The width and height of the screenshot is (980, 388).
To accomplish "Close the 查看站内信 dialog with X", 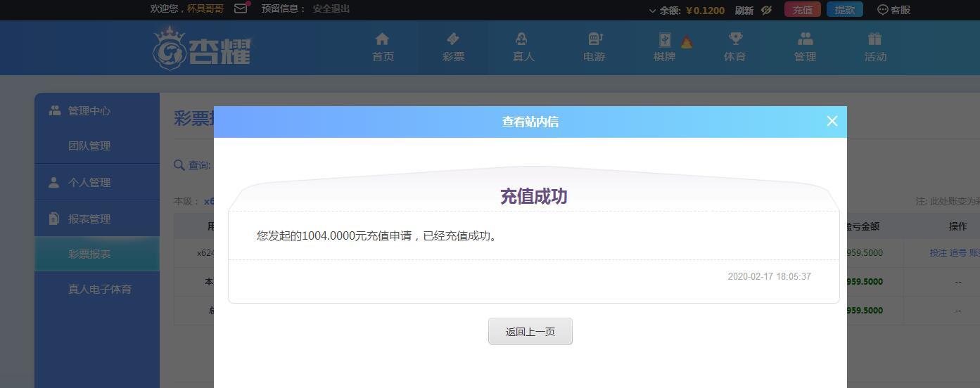I will (832, 121).
